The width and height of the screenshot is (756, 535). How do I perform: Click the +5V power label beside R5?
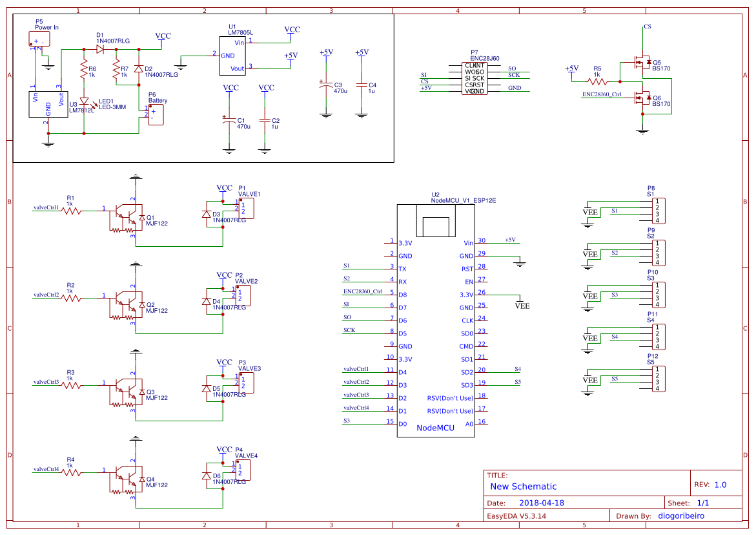tap(572, 68)
